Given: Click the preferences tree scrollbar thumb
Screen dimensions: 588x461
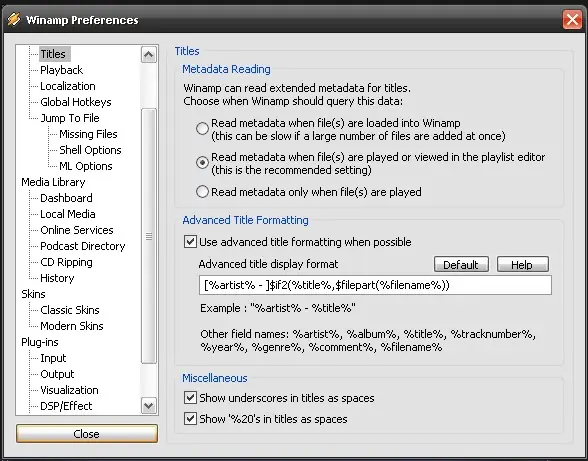Looking at the screenshot, I should pos(149,236).
